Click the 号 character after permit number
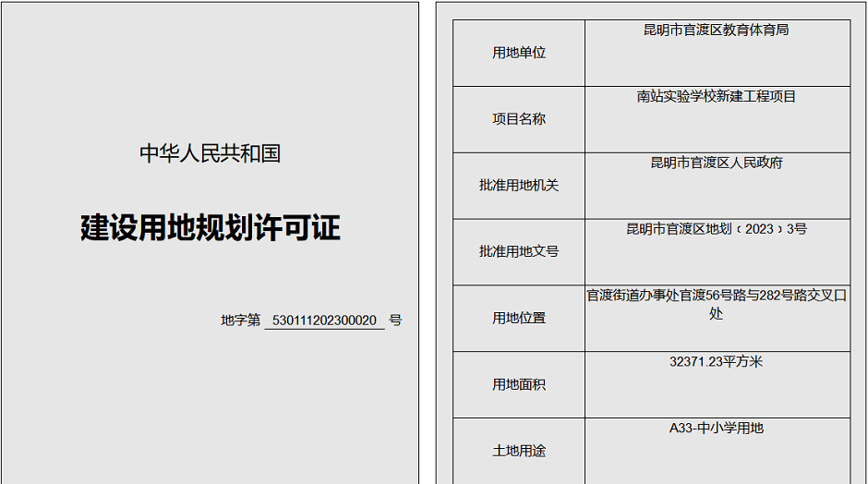The image size is (868, 484). (x=395, y=321)
